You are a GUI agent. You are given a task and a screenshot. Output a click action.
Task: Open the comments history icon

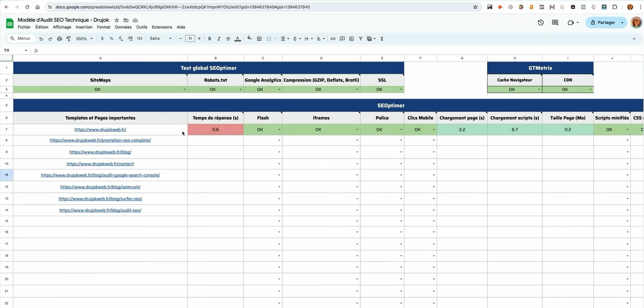(x=555, y=22)
